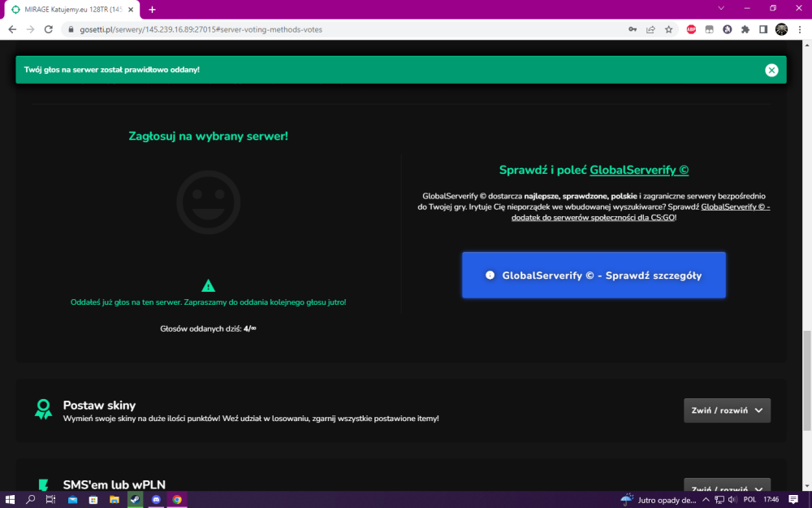This screenshot has height=508, width=812.
Task: Open the clock showing 17:46
Action: [x=771, y=500]
